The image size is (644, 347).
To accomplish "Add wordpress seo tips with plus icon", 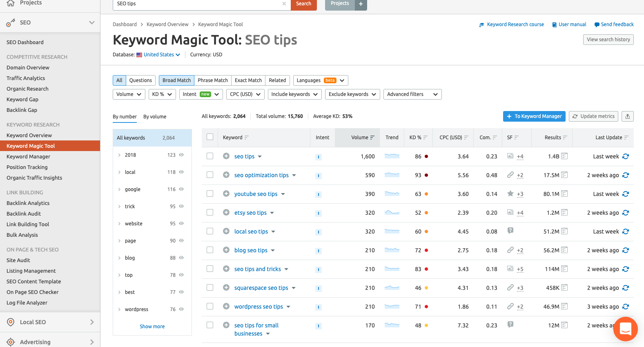I will (226, 306).
